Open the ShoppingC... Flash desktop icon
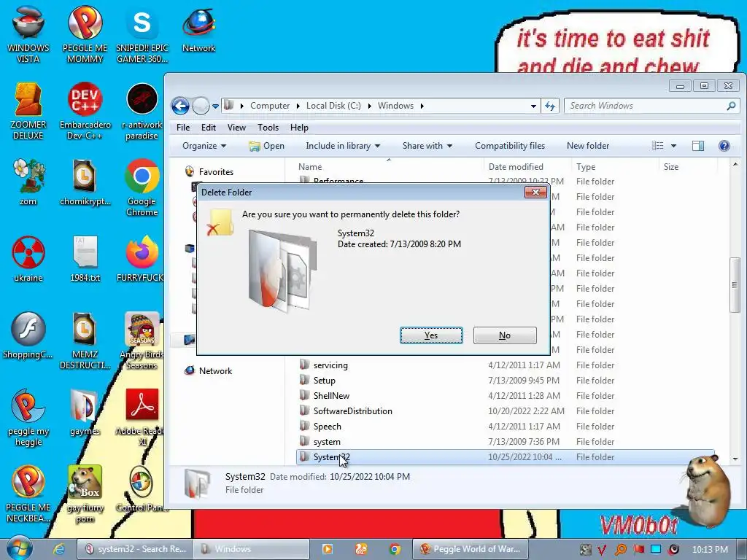 (x=28, y=335)
